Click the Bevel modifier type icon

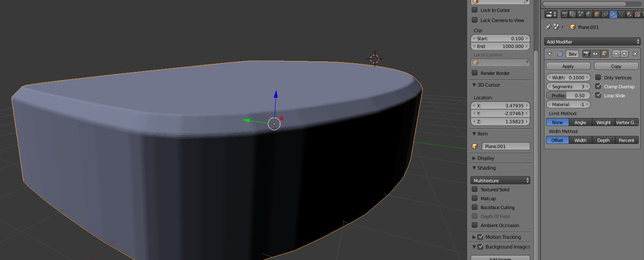tap(560, 54)
